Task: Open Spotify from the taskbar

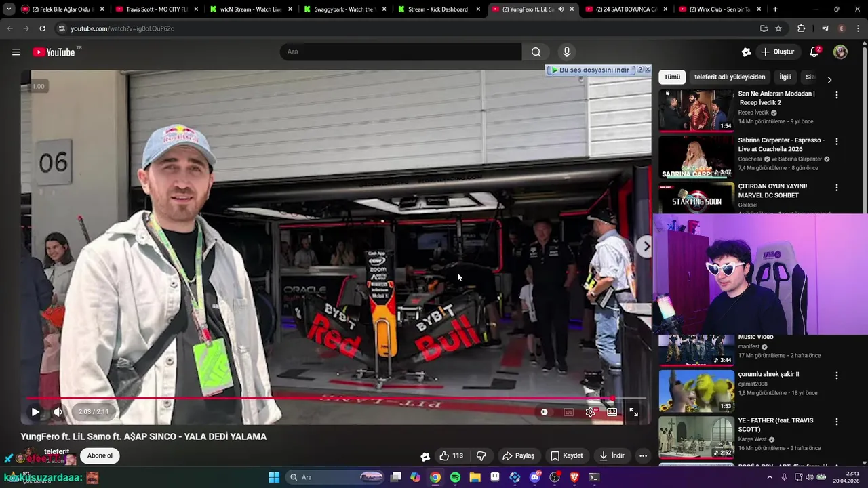Action: coord(455,477)
